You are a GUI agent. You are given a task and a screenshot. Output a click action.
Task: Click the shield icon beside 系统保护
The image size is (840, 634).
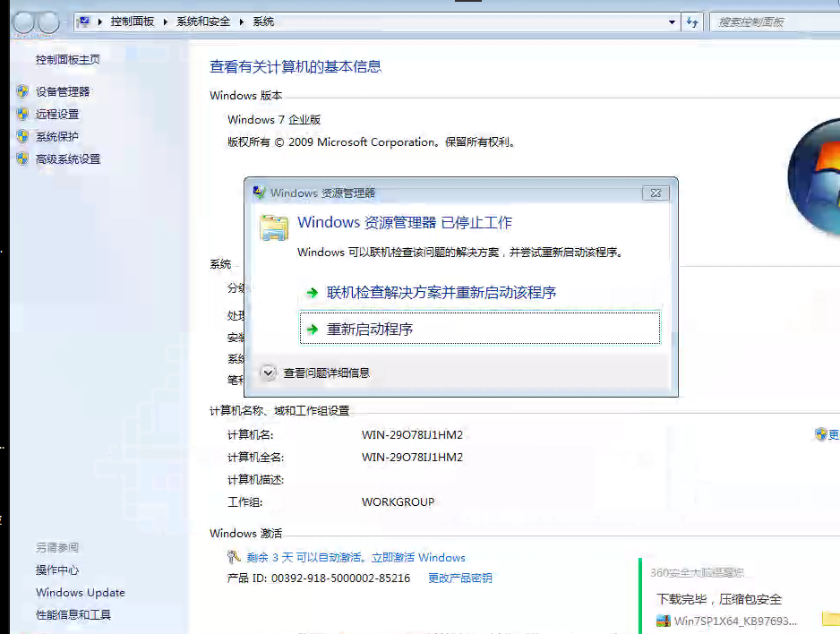[22, 136]
